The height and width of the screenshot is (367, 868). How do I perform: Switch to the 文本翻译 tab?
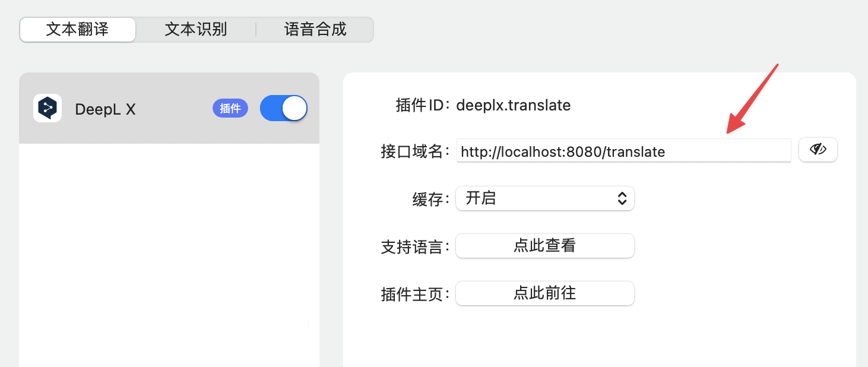tap(78, 29)
